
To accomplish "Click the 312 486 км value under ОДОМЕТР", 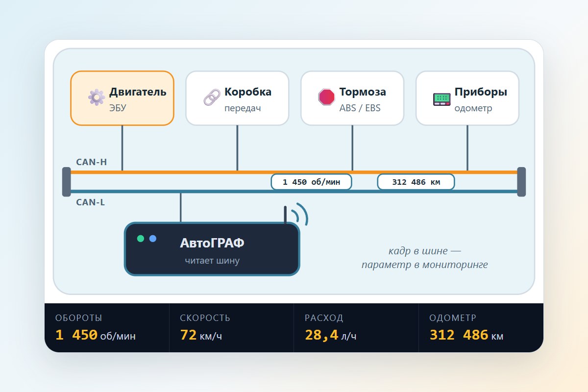I will coord(466,336).
